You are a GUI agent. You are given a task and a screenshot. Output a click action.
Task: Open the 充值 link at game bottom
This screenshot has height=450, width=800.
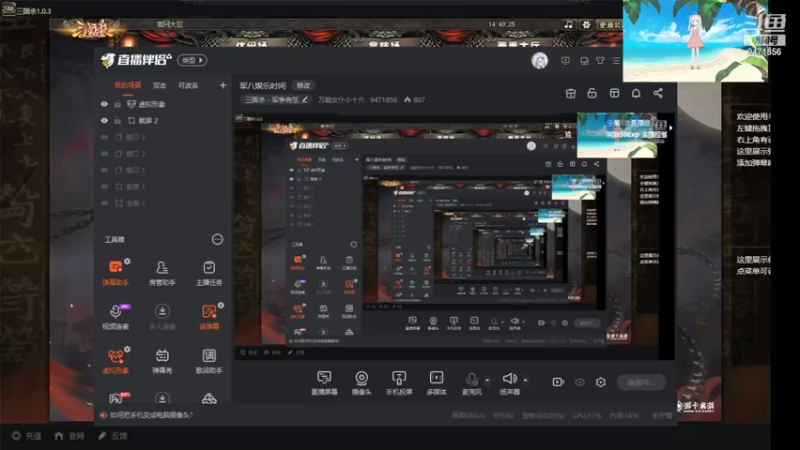point(27,436)
